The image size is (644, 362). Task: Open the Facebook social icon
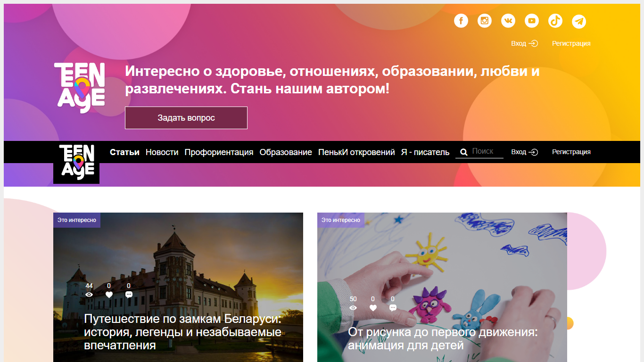461,21
